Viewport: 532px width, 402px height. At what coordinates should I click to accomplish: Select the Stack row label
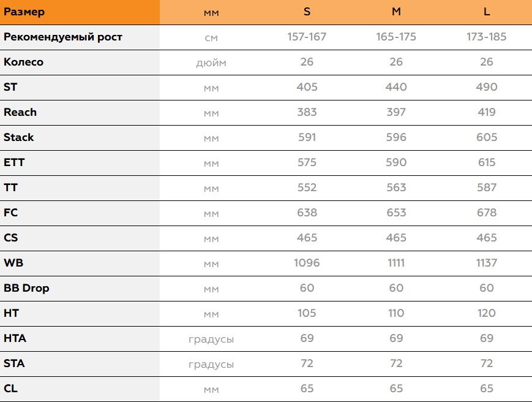[x=19, y=137]
